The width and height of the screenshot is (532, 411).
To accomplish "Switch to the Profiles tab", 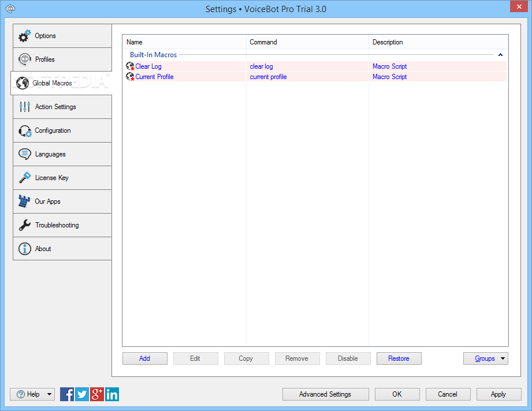I will click(62, 59).
